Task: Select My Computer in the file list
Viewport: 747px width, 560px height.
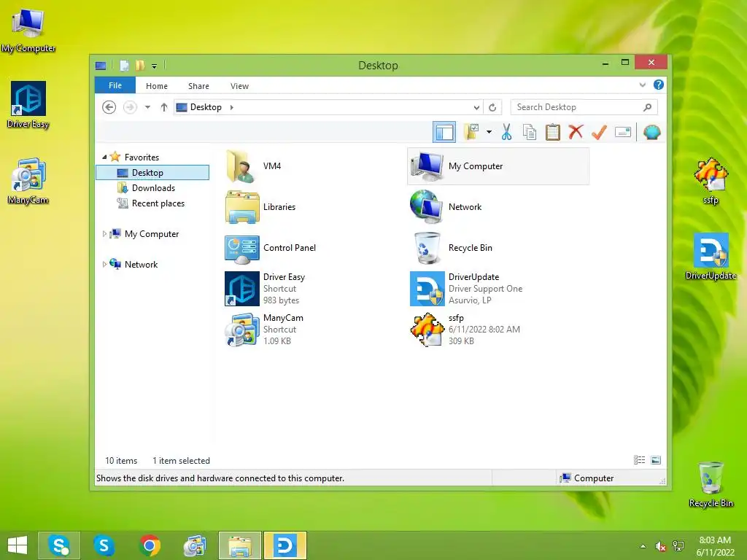Action: point(498,166)
